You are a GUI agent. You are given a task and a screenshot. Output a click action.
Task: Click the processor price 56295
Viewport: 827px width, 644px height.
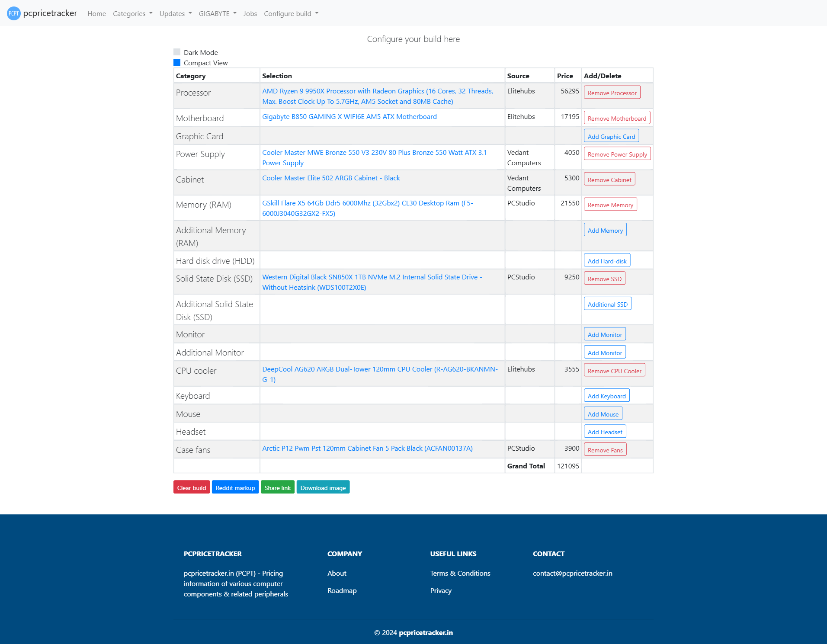570,91
